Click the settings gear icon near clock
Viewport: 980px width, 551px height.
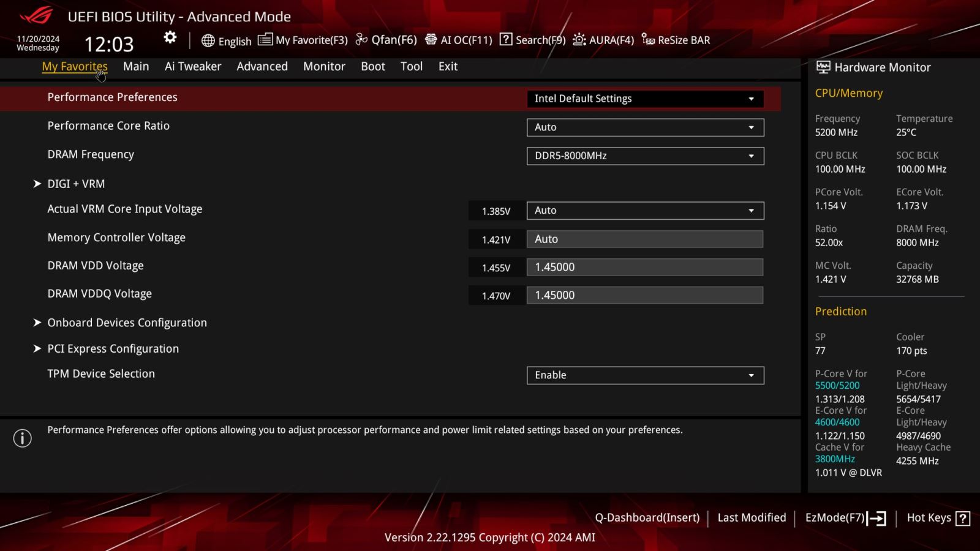(x=170, y=38)
